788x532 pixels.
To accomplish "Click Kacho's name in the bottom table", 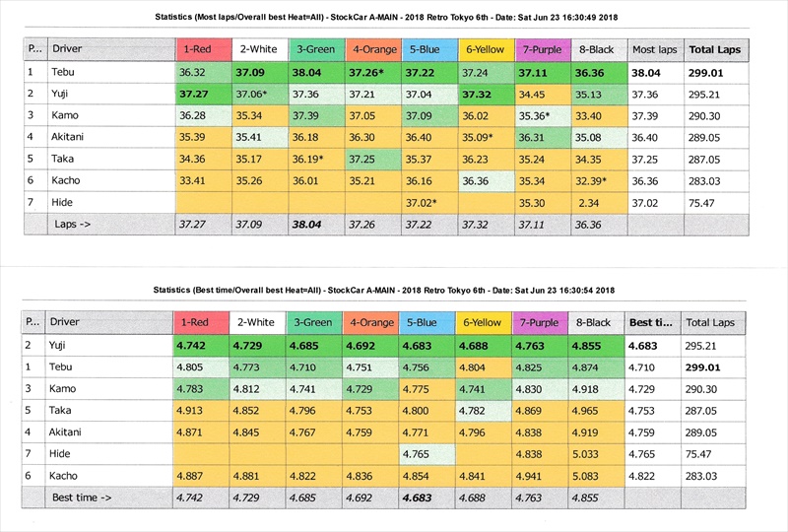I will (x=66, y=476).
